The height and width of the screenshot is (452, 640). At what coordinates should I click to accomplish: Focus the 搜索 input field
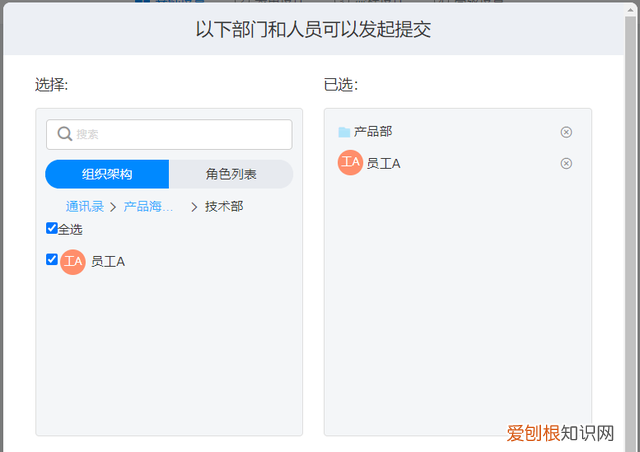click(169, 134)
